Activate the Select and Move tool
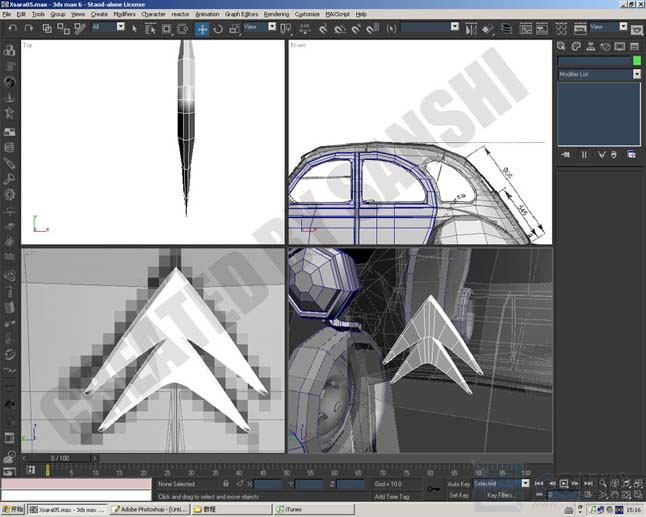Screen dimensions: 646x517 [202, 29]
